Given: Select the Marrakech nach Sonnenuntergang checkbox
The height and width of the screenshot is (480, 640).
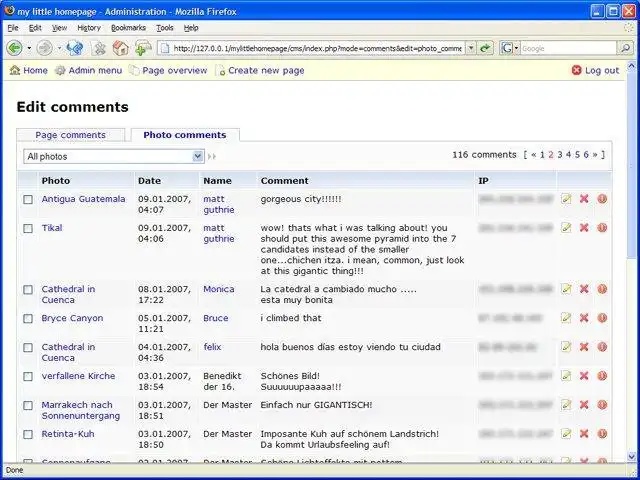Looking at the screenshot, I should pyautogui.click(x=28, y=405).
